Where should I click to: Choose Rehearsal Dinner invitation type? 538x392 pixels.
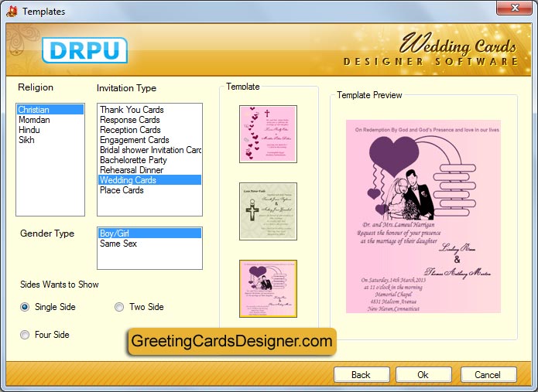click(x=149, y=170)
